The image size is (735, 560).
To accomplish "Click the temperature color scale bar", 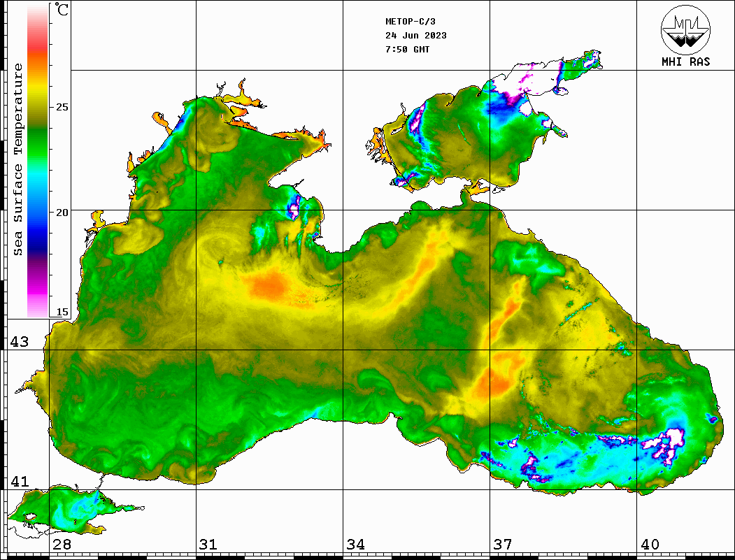I will (x=38, y=161).
